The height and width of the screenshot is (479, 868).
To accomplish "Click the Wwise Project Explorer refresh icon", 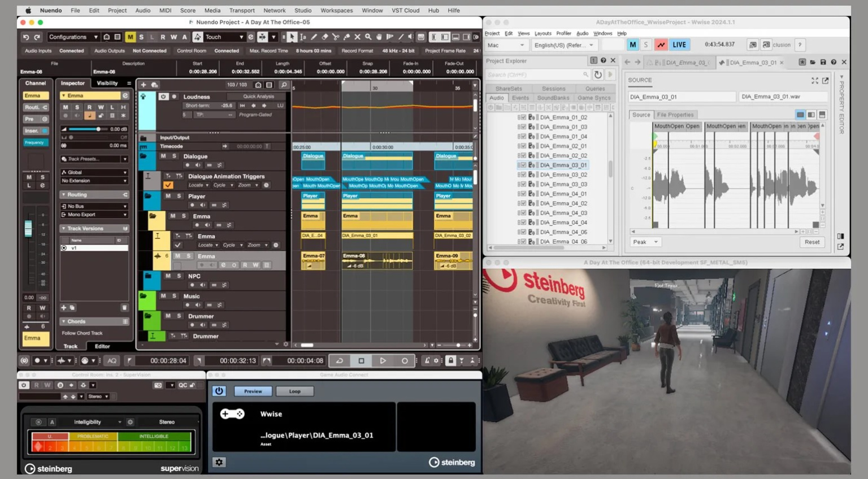I will click(x=598, y=75).
